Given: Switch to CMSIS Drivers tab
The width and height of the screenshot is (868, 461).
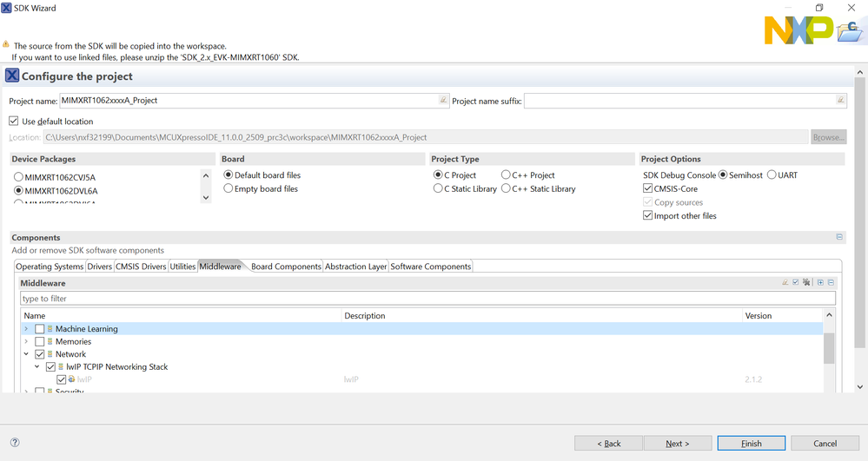Looking at the screenshot, I should (x=141, y=267).
